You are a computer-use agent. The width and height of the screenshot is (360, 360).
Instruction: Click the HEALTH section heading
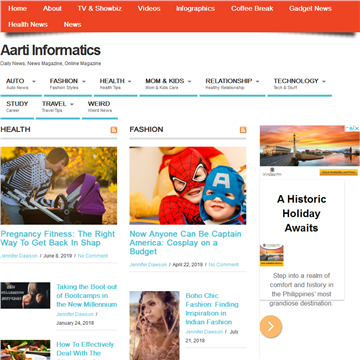pyautogui.click(x=15, y=129)
